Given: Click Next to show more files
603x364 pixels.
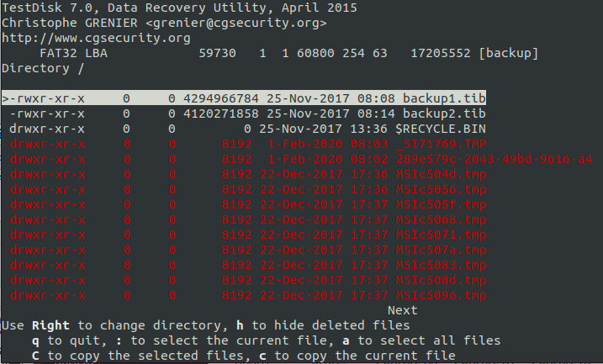Looking at the screenshot, I should pos(402,310).
